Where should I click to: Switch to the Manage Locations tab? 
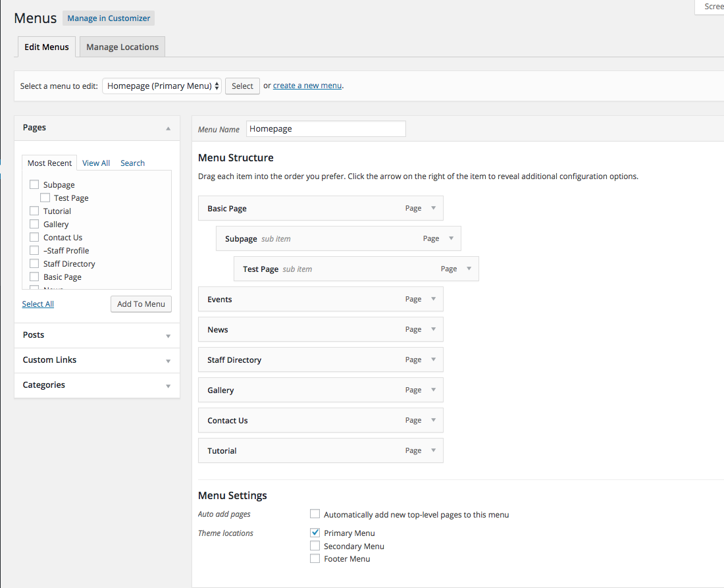pos(122,47)
